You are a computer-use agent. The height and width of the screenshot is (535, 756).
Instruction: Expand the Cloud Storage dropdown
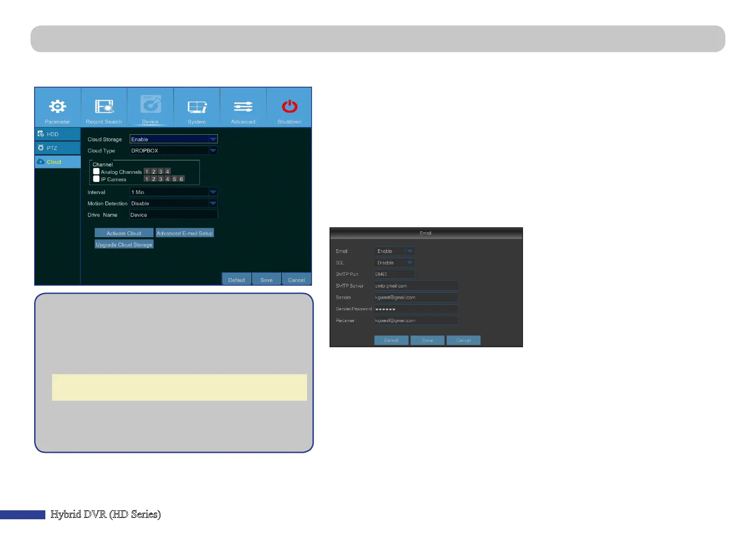pos(213,139)
